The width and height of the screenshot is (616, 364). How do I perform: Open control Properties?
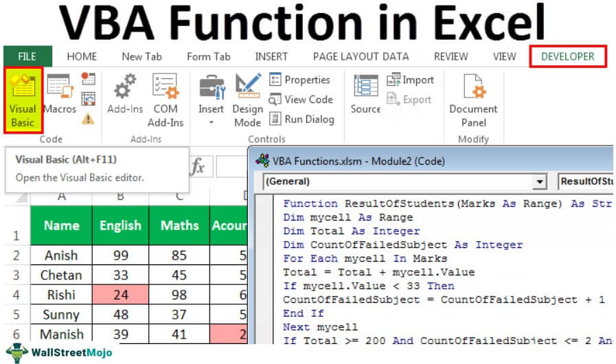(x=299, y=80)
